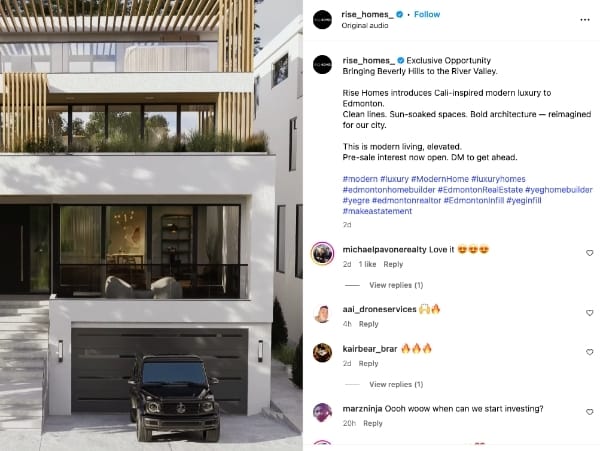Open the three-dot more options menu
The width and height of the screenshot is (600, 451).
(x=584, y=20)
